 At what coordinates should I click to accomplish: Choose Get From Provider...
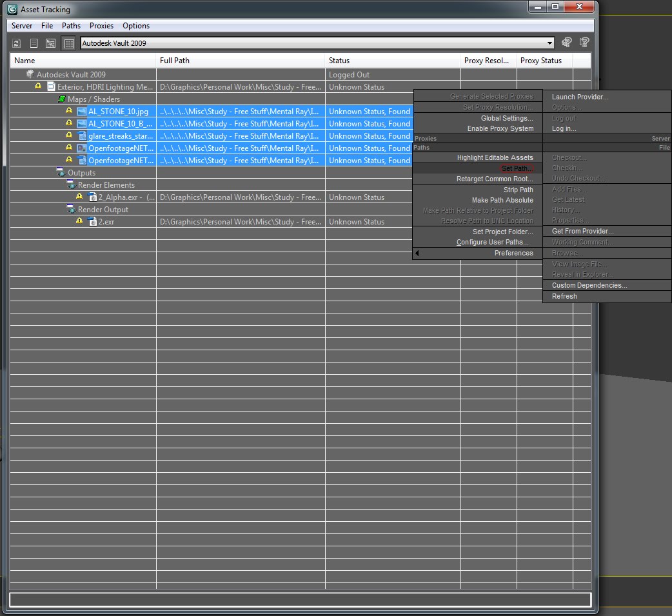tap(582, 231)
